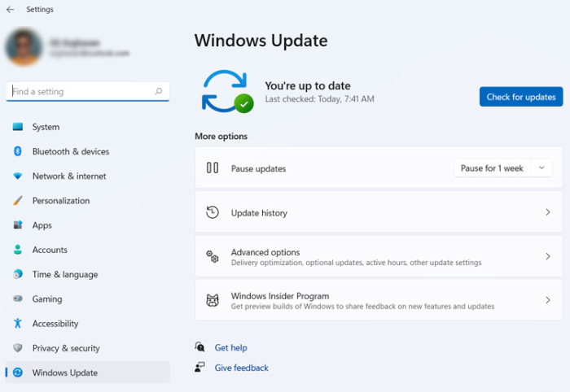Select Windows Update label in sidebar
The height and width of the screenshot is (392, 570).
[x=65, y=372]
